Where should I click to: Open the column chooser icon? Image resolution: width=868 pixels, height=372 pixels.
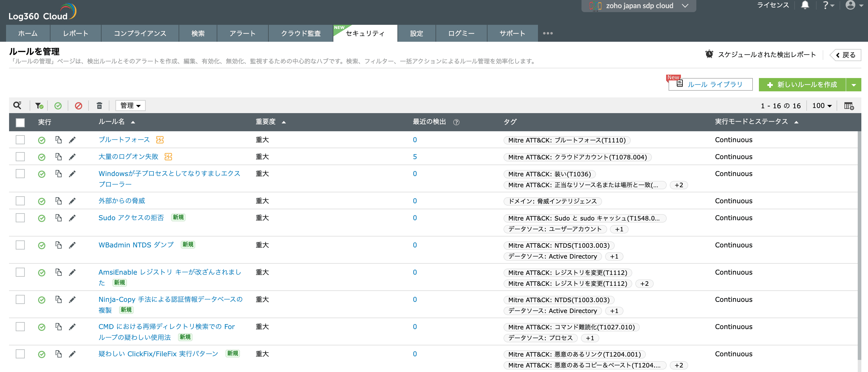(849, 106)
